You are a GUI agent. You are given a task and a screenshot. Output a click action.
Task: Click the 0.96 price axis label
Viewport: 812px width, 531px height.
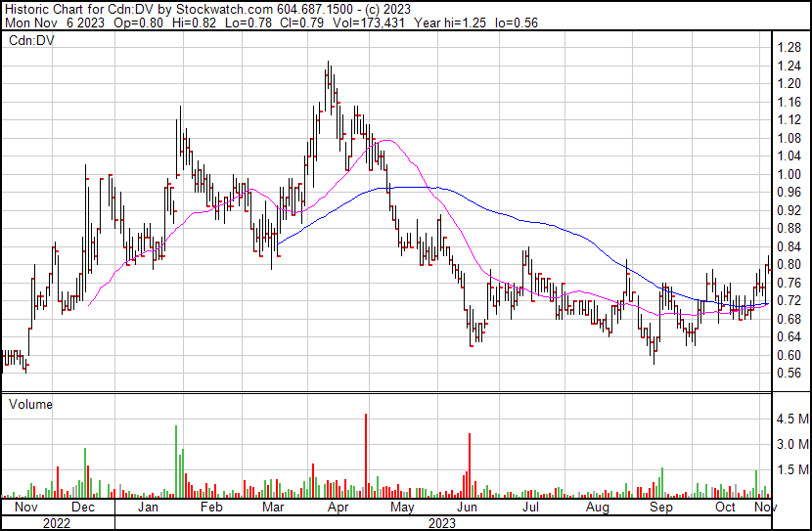click(789, 193)
